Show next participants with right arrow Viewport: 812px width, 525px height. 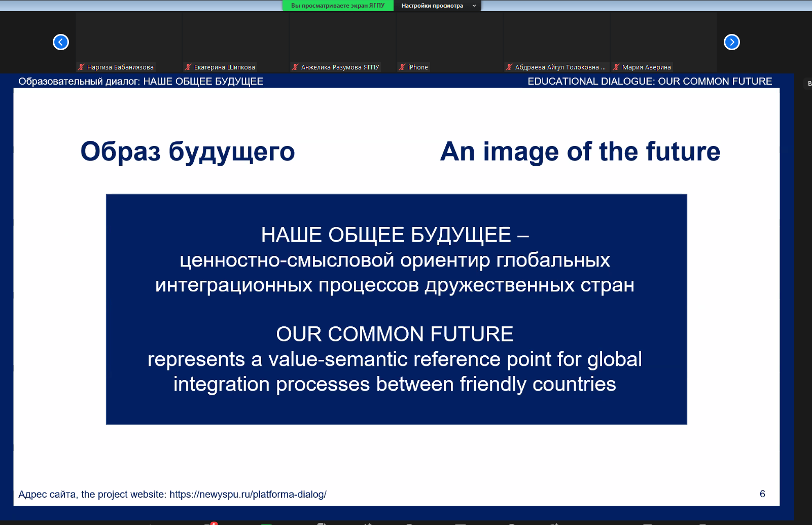point(731,42)
